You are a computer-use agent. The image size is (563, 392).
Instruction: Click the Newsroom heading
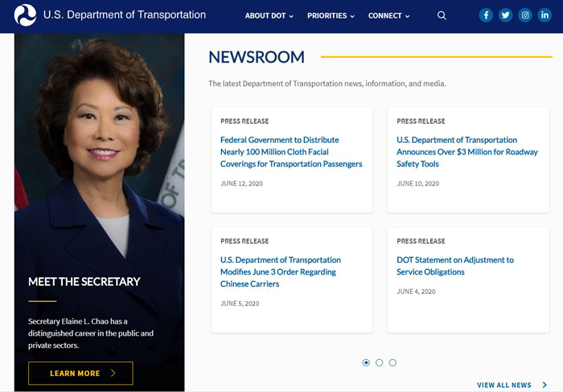257,57
